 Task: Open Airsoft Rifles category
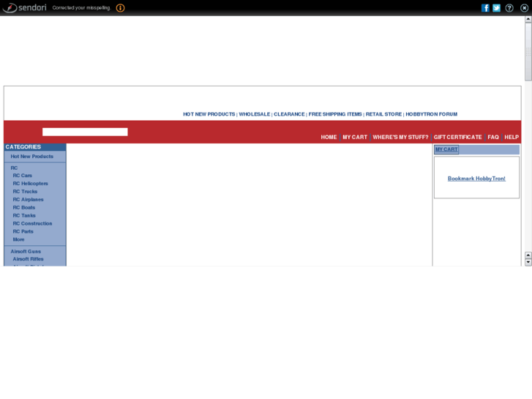pos(28,259)
